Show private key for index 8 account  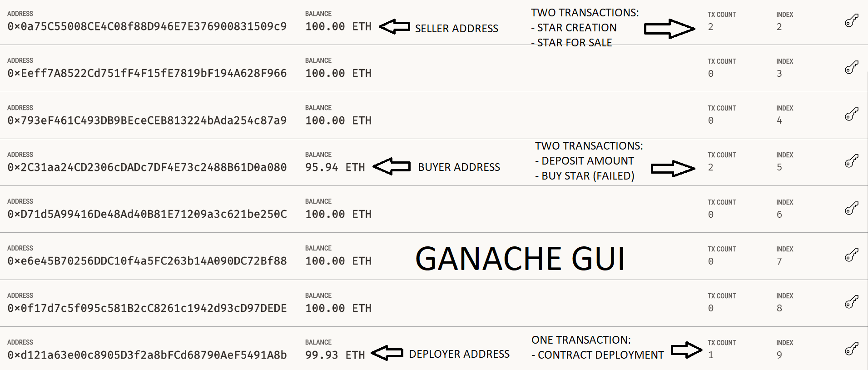(851, 302)
